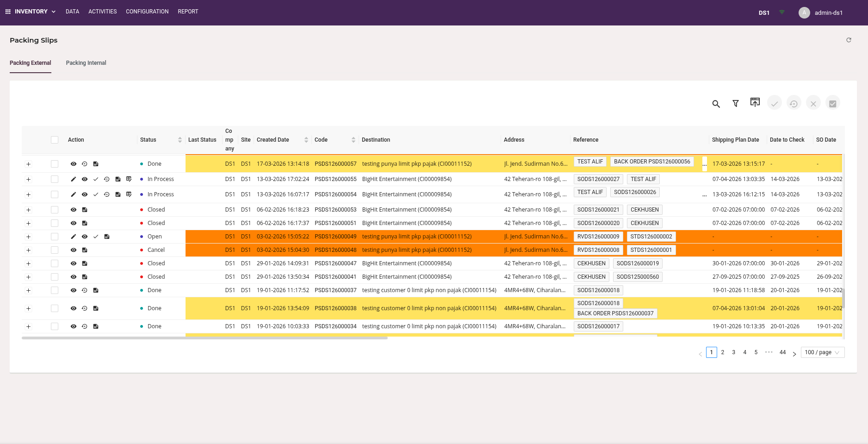Viewport: 868px width, 444px height.
Task: Click table-edit icon for PSDS126000054
Action: click(129, 194)
